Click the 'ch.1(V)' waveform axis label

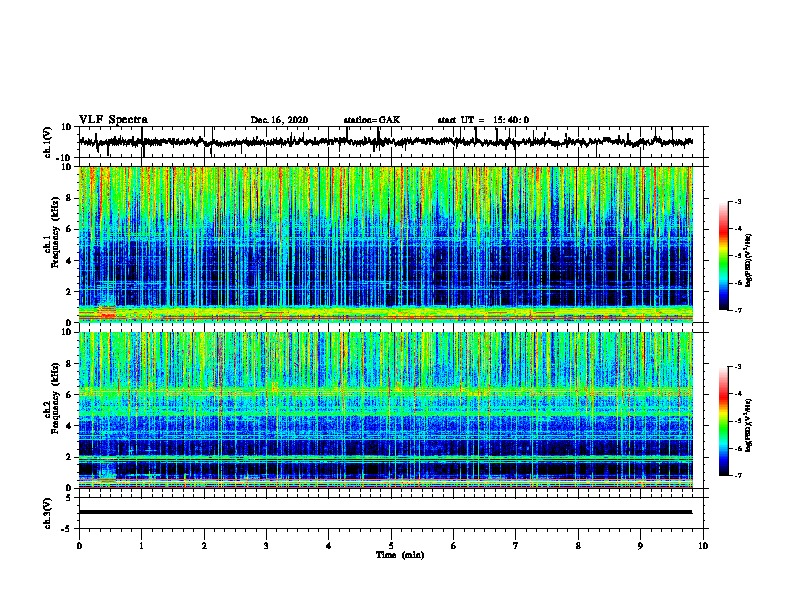(48, 142)
